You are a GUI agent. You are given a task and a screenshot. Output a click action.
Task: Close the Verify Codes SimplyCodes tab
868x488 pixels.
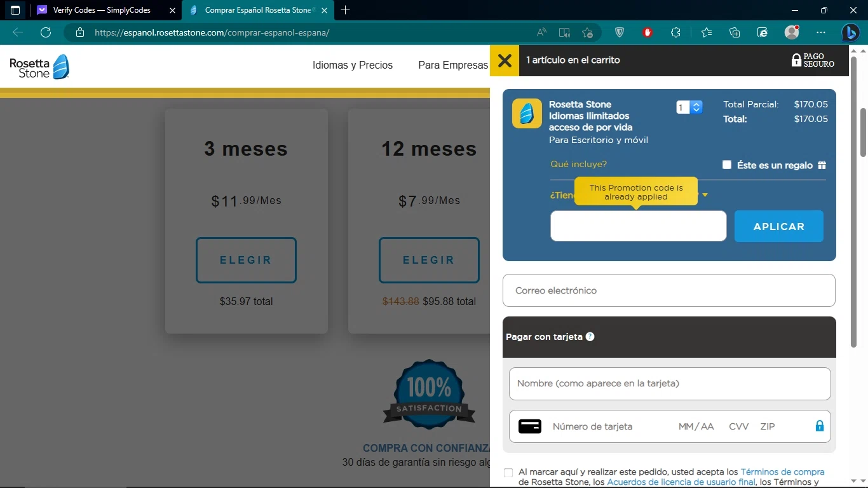pos(172,10)
